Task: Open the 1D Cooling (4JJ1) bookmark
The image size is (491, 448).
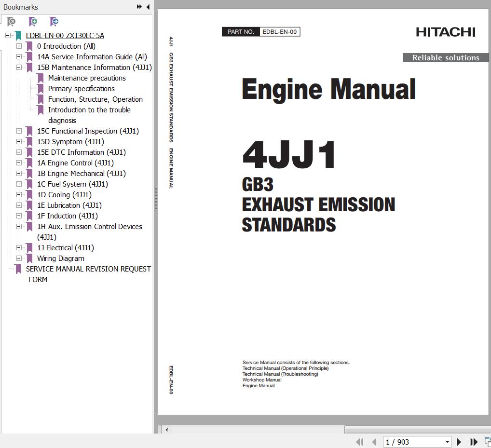Action: pos(64,195)
